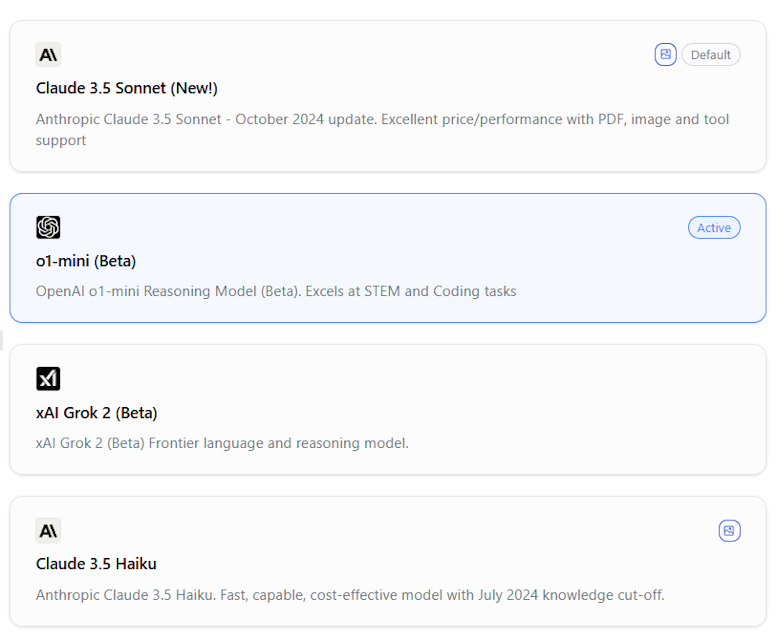Click the Claude 3.5 Sonnet October 2024 description text
Image resolution: width=777 pixels, height=641 pixels.
(382, 120)
